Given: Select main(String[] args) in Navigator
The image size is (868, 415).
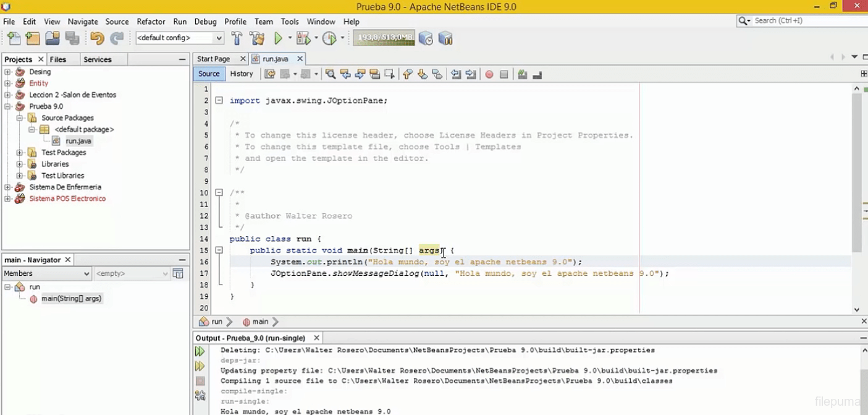Looking at the screenshot, I should tap(71, 299).
